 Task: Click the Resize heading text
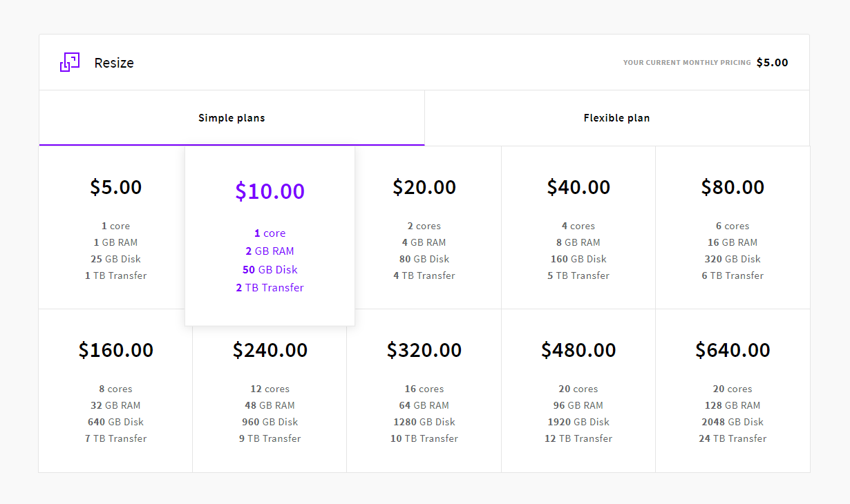(114, 63)
